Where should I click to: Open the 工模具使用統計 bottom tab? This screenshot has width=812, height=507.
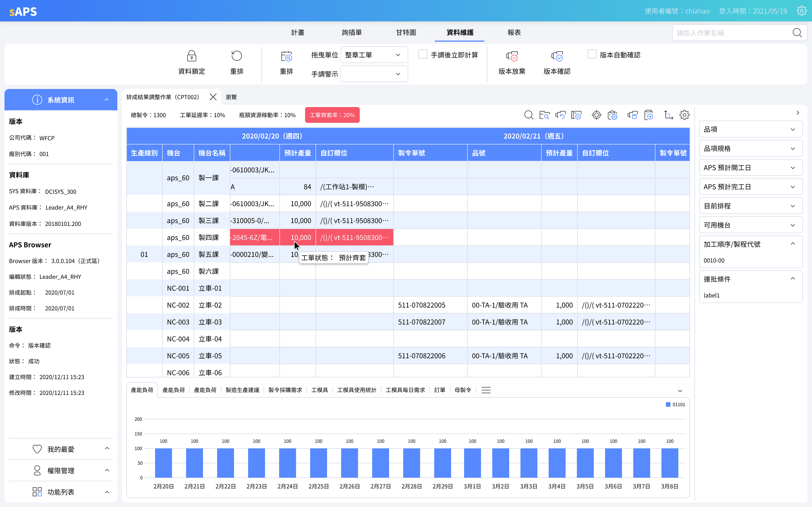[x=357, y=390]
